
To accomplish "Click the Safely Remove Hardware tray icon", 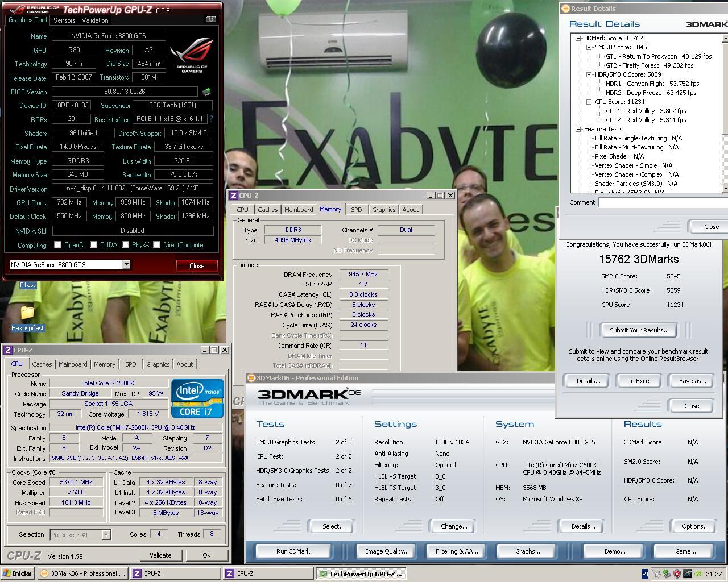I will tap(667, 574).
